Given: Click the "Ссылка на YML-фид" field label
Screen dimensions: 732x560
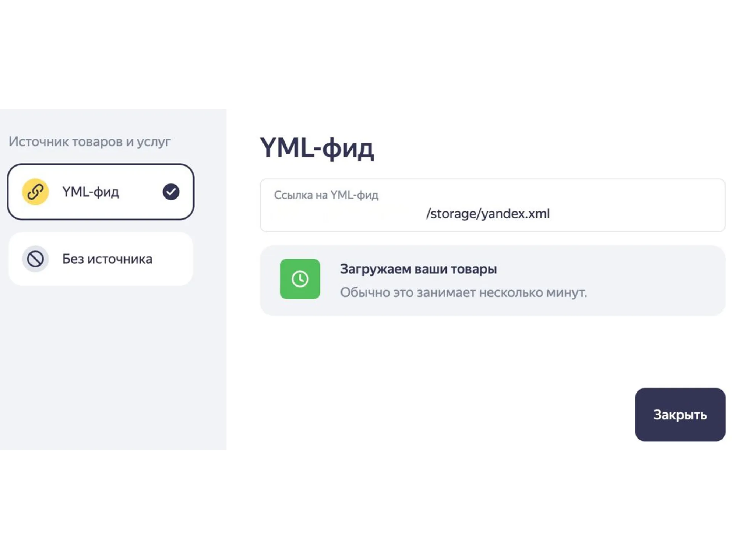Looking at the screenshot, I should (x=326, y=195).
